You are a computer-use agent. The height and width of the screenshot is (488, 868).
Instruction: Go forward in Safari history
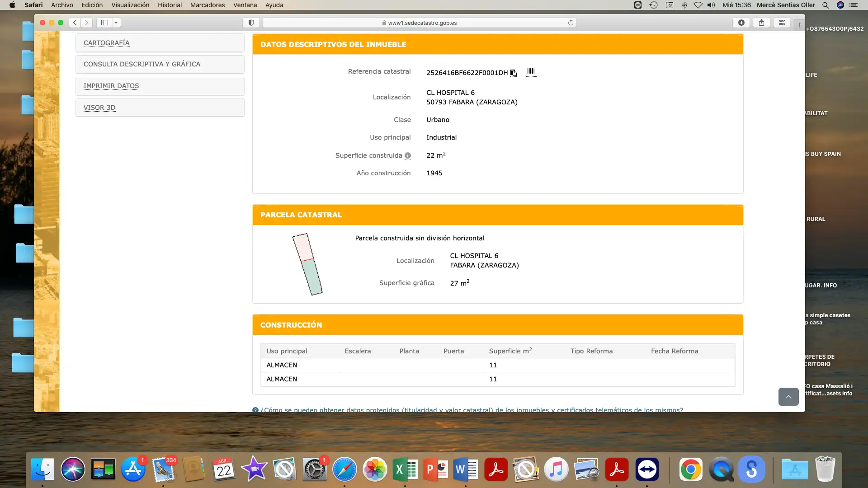tap(86, 23)
